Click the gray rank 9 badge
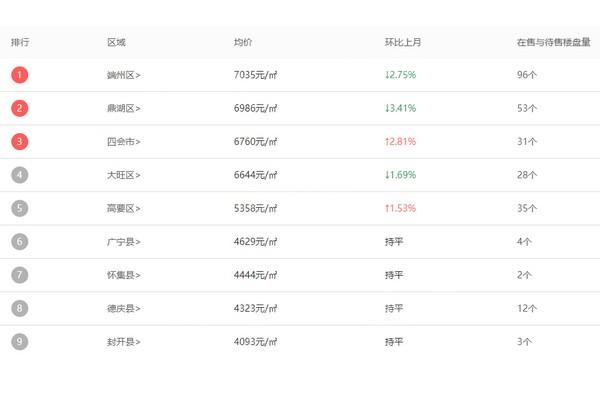 [20, 341]
